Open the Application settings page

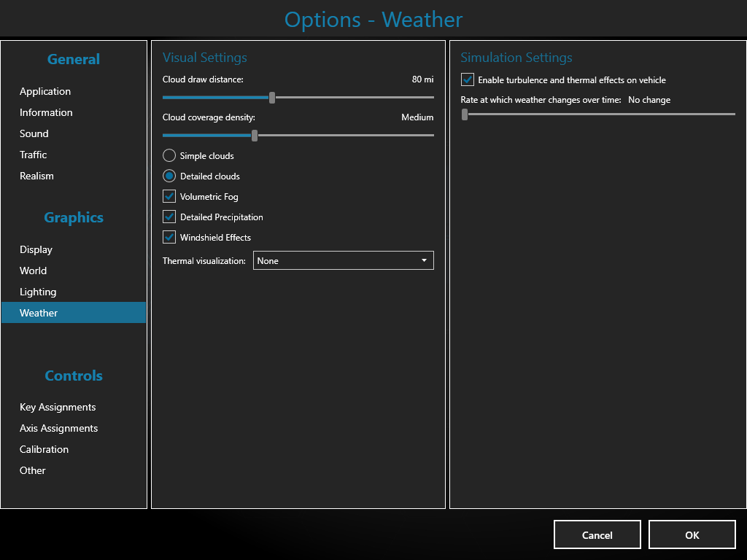pyautogui.click(x=45, y=91)
